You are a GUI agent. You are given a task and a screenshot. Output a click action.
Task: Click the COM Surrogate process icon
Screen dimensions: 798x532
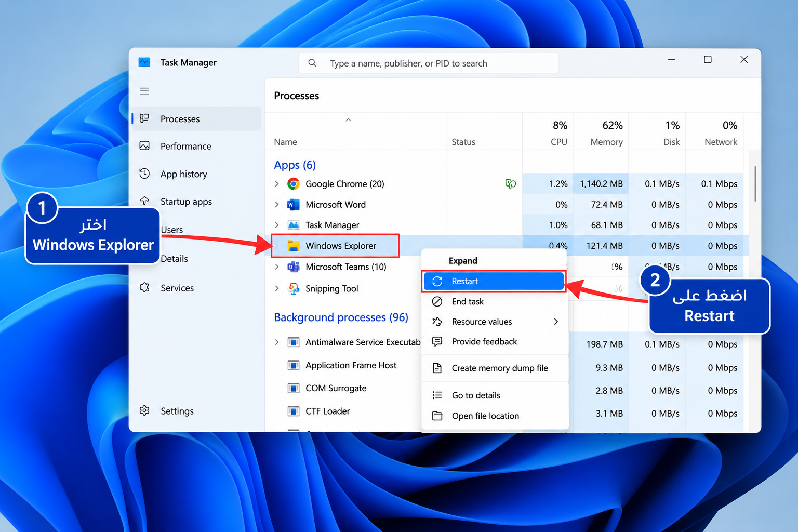[x=294, y=388]
